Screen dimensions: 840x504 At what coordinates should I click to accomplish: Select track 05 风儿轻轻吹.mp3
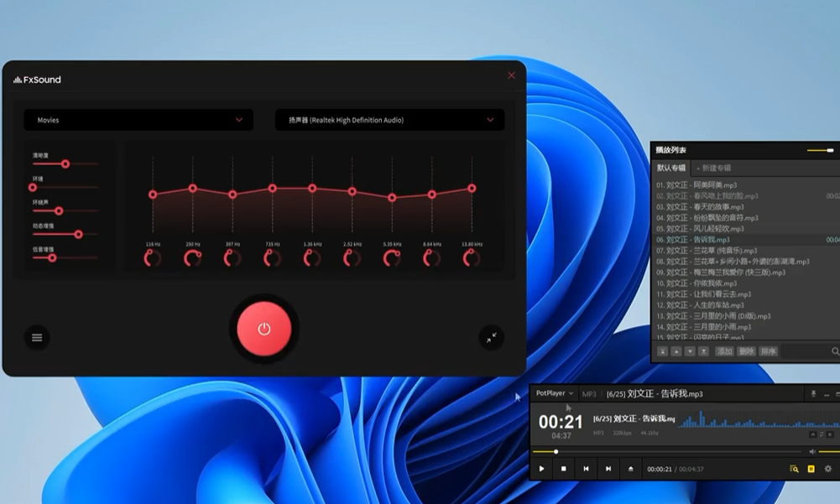[745, 229]
